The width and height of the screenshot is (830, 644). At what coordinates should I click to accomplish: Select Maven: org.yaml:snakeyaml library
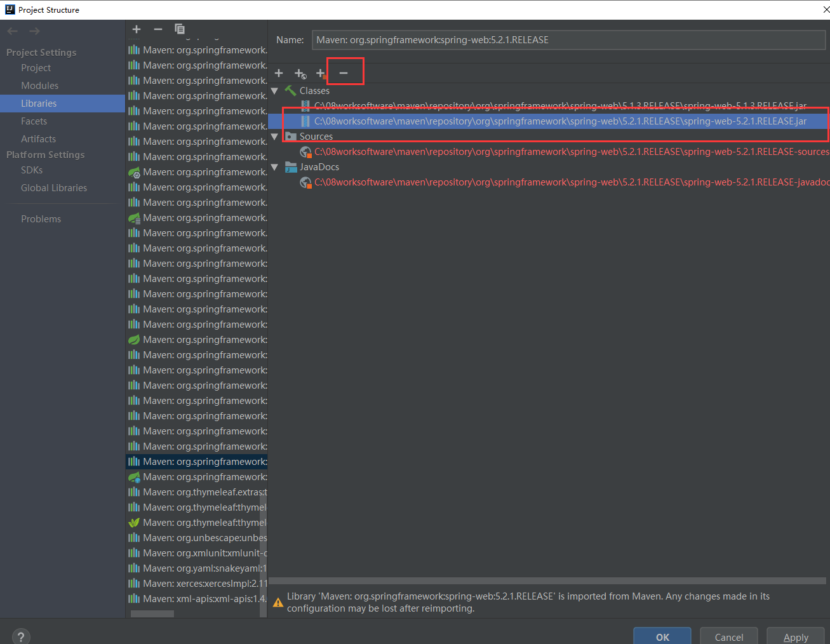coord(197,568)
